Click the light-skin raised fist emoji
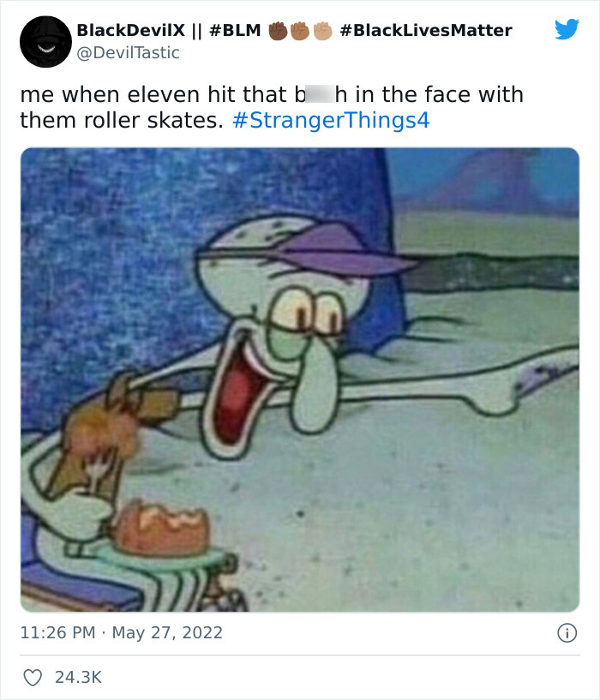Image resolution: width=600 pixels, height=700 pixels. [x=322, y=31]
